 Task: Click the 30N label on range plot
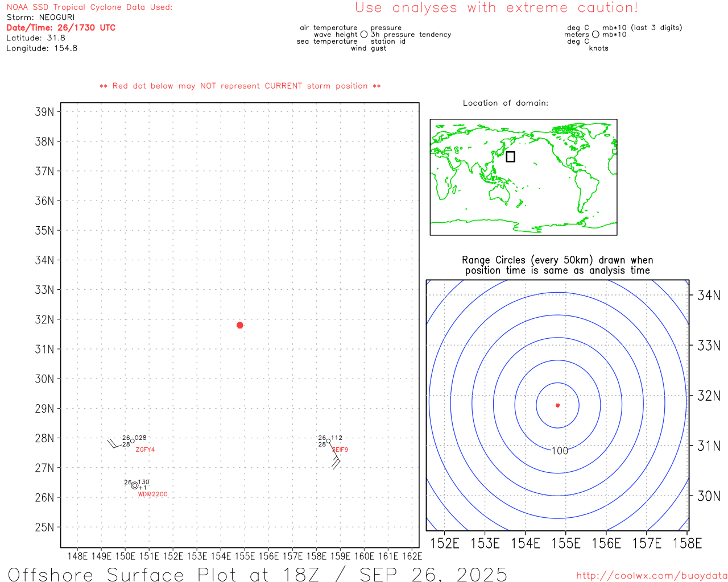[709, 496]
